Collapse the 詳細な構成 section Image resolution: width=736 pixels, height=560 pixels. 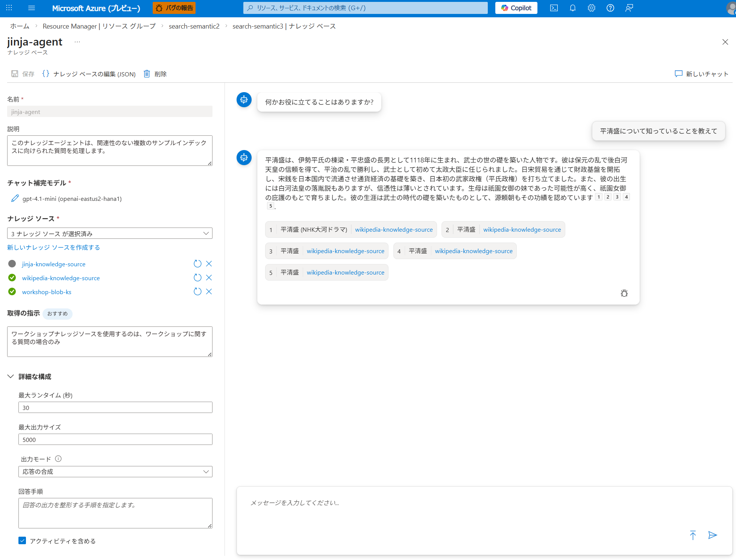point(11,376)
